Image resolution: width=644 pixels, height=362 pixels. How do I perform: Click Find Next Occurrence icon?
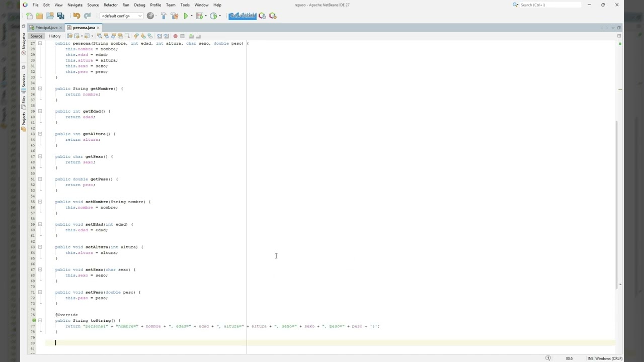click(x=113, y=36)
